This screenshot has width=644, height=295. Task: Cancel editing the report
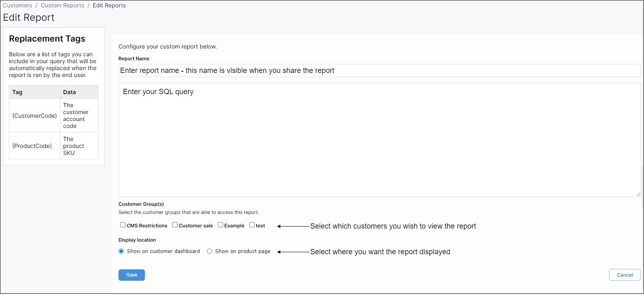(x=624, y=275)
